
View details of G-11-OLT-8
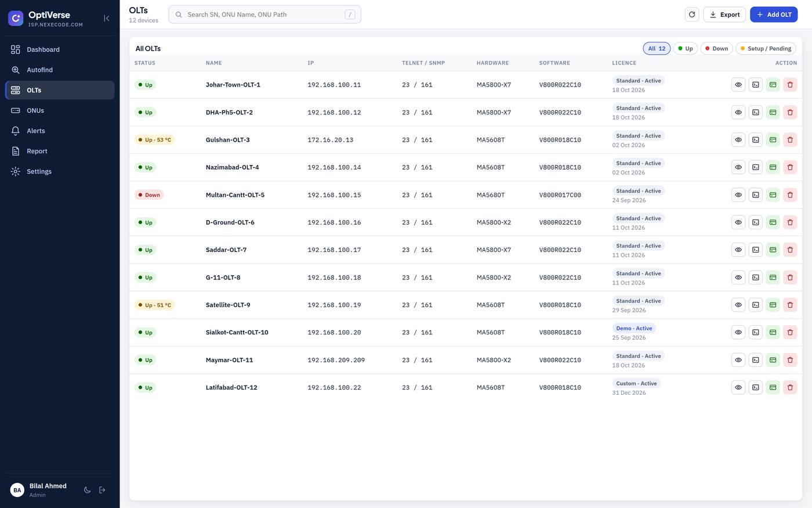click(738, 278)
